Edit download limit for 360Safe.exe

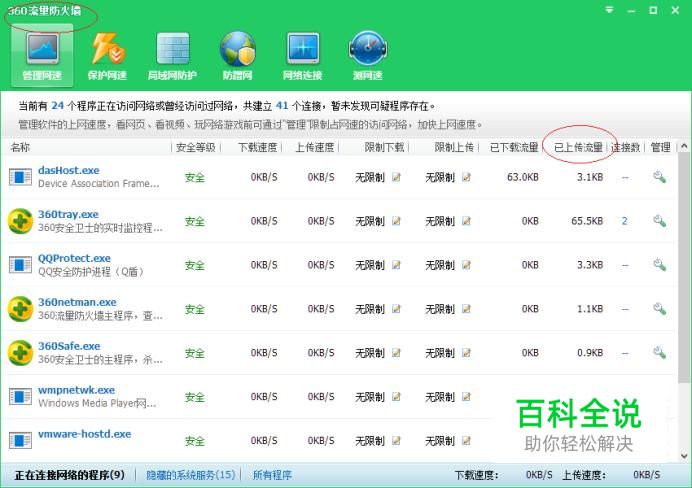point(396,353)
